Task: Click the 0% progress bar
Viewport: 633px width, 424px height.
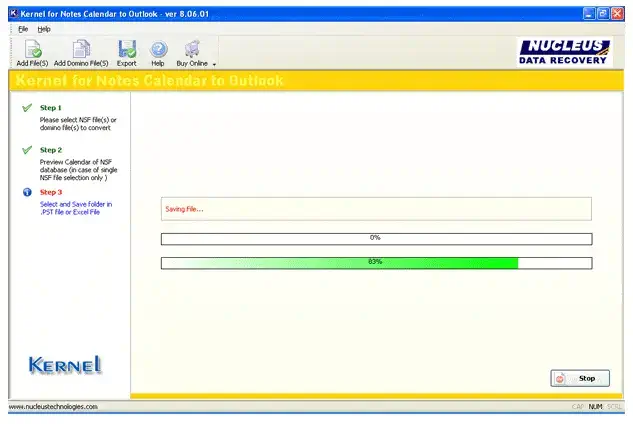Action: pyautogui.click(x=376, y=239)
